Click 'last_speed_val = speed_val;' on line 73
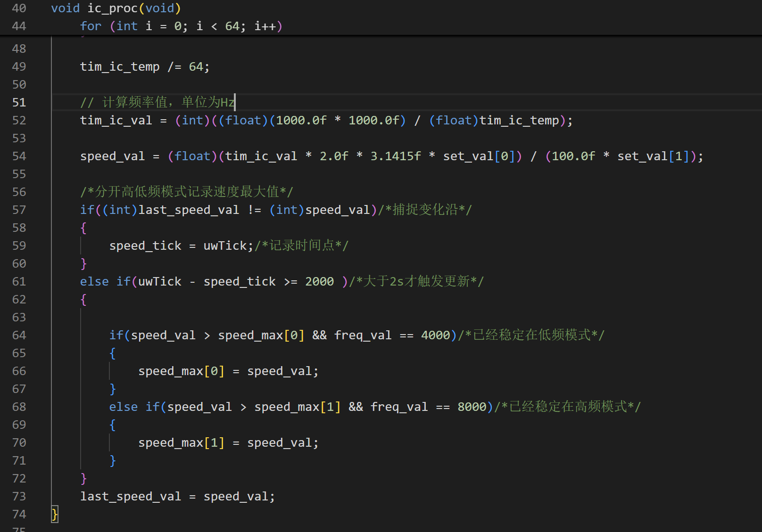The height and width of the screenshot is (532, 762). pos(177,497)
